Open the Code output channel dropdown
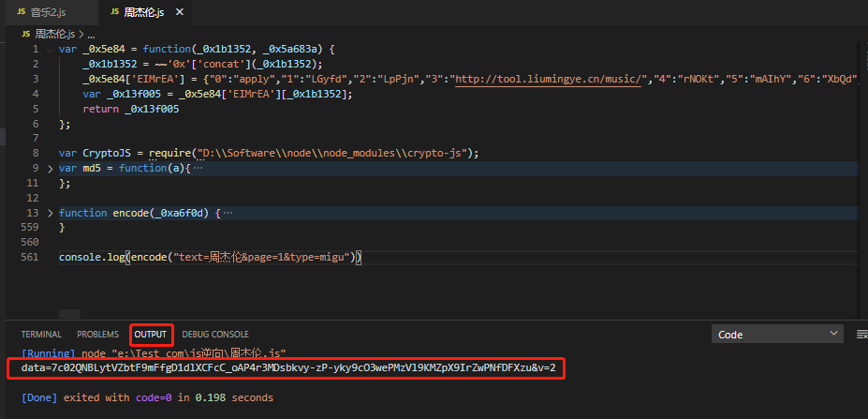The image size is (868, 419). coord(777,335)
